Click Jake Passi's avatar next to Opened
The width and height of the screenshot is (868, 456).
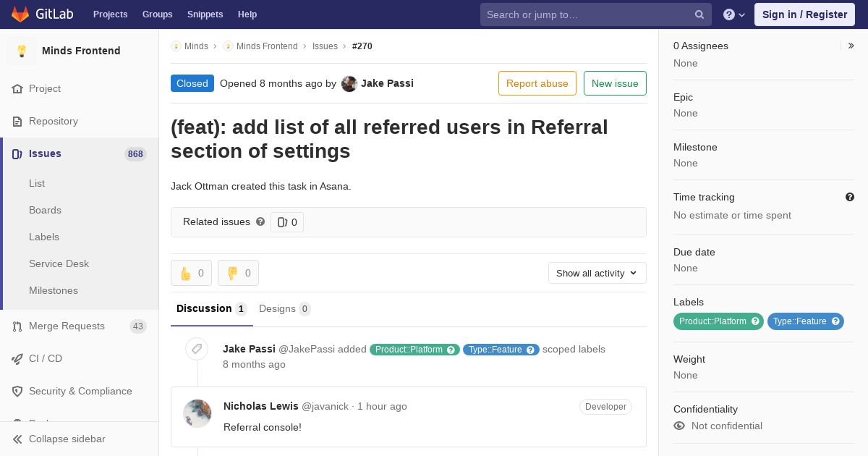(349, 83)
